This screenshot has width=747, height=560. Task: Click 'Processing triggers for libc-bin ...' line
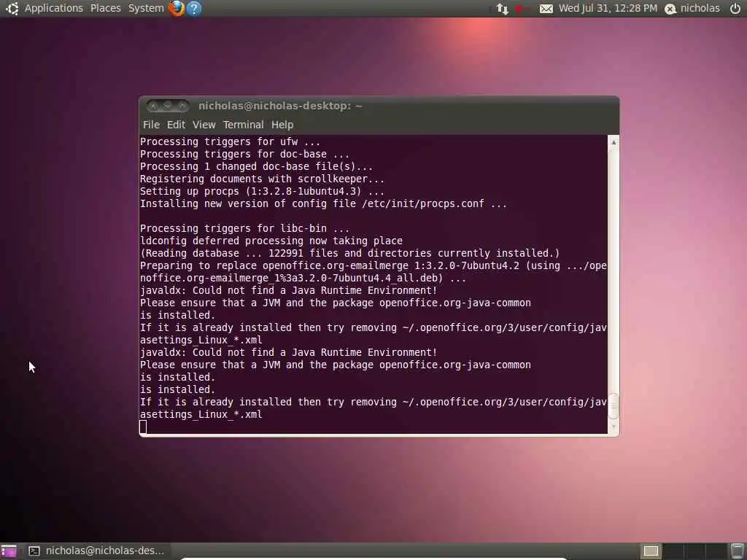point(244,228)
